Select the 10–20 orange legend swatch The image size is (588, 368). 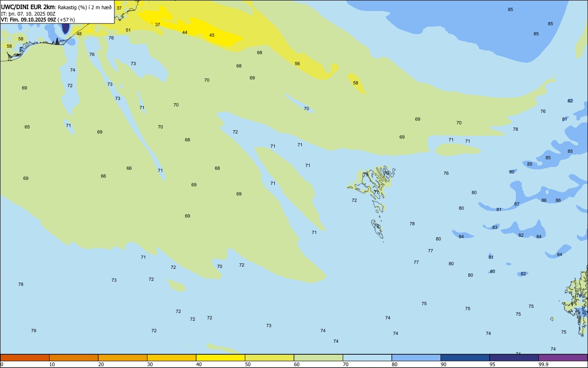coord(73,357)
